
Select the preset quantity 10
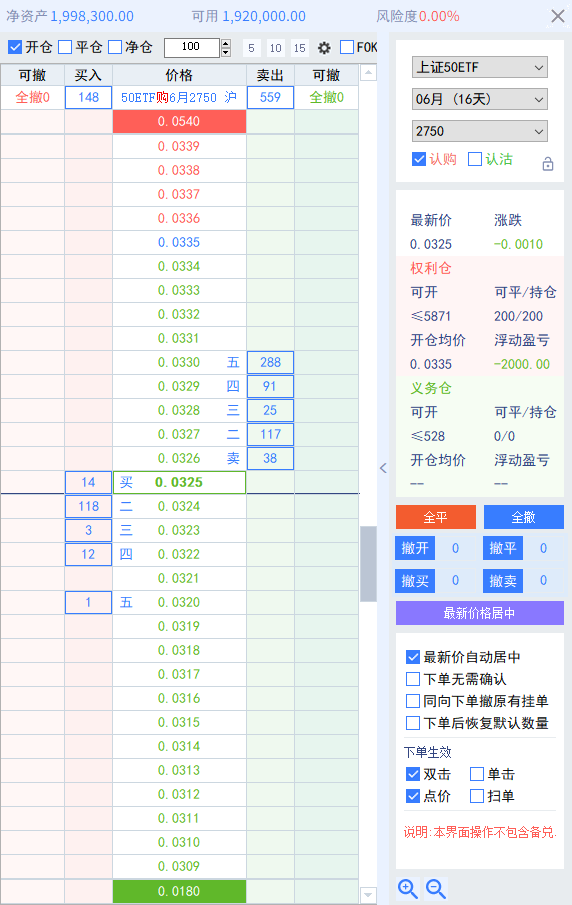(x=276, y=48)
